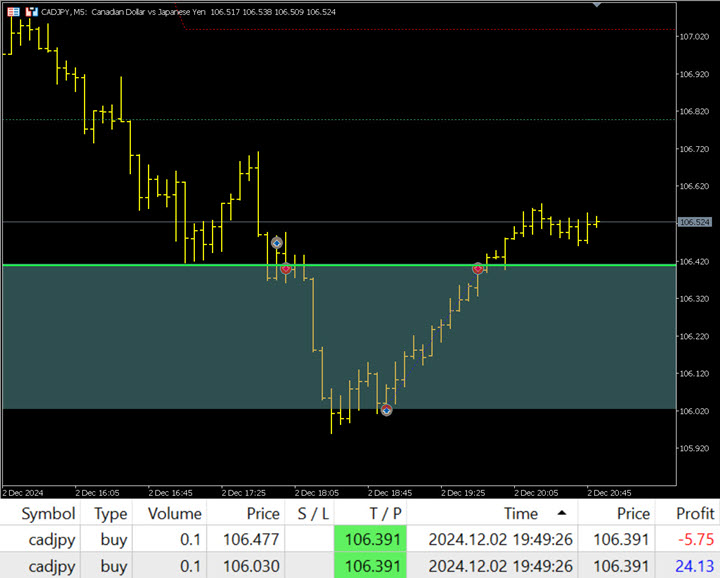
Task: Click the chart shift triangle on top edge
Action: pyautogui.click(x=598, y=5)
